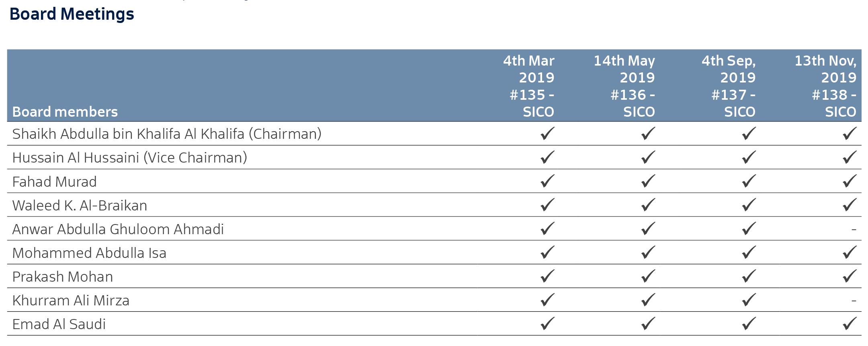Click Chairman's checkmark for 4th Mar meeting
868x346 pixels.
click(x=547, y=133)
